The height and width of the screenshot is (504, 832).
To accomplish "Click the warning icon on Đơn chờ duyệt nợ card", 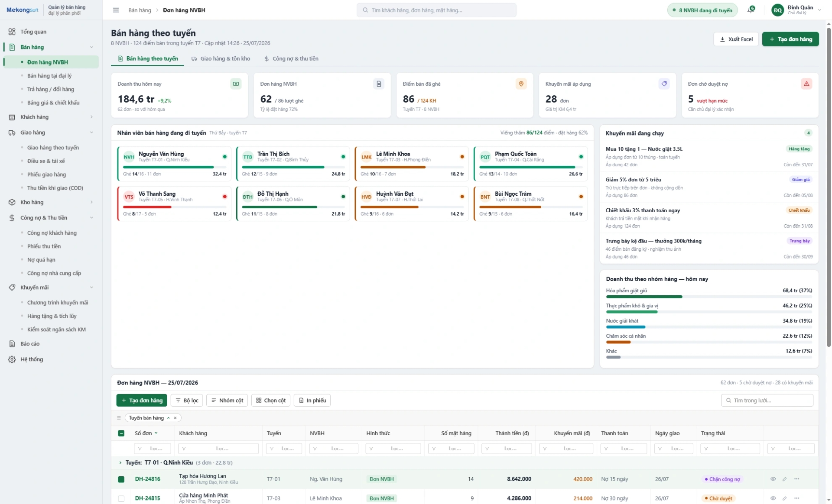I will coord(806,84).
